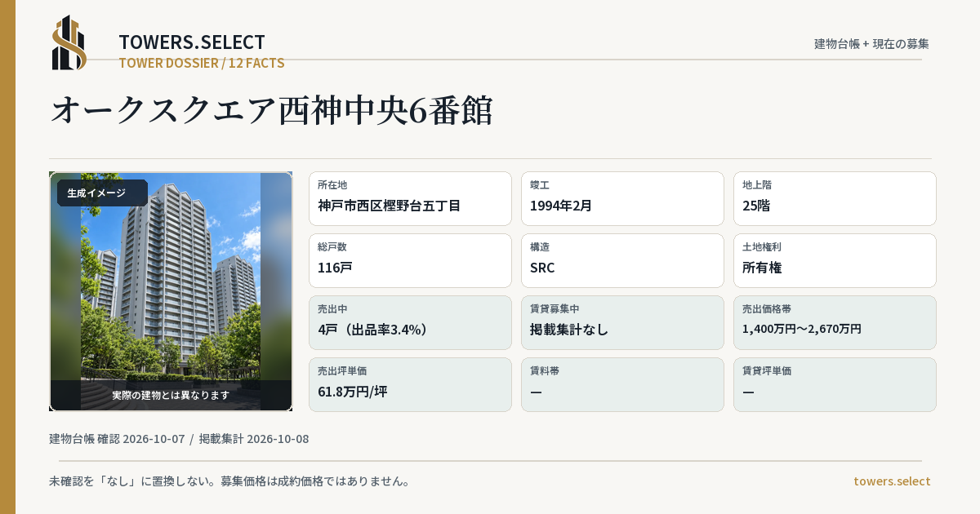Viewport: 980px width, 514px height.
Task: Select the 賃貸坪単価 card with dash value
Action: 835,384
